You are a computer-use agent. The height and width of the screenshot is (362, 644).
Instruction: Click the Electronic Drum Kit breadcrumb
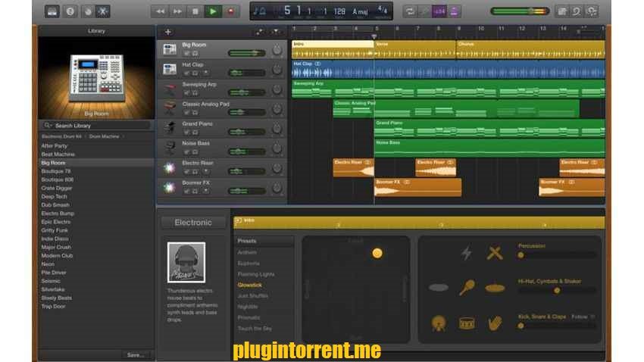point(61,136)
